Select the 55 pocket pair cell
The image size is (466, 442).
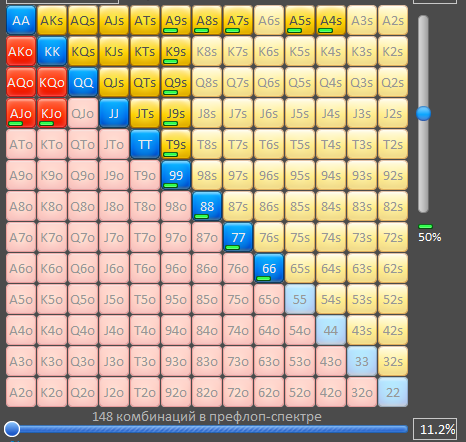pos(300,299)
